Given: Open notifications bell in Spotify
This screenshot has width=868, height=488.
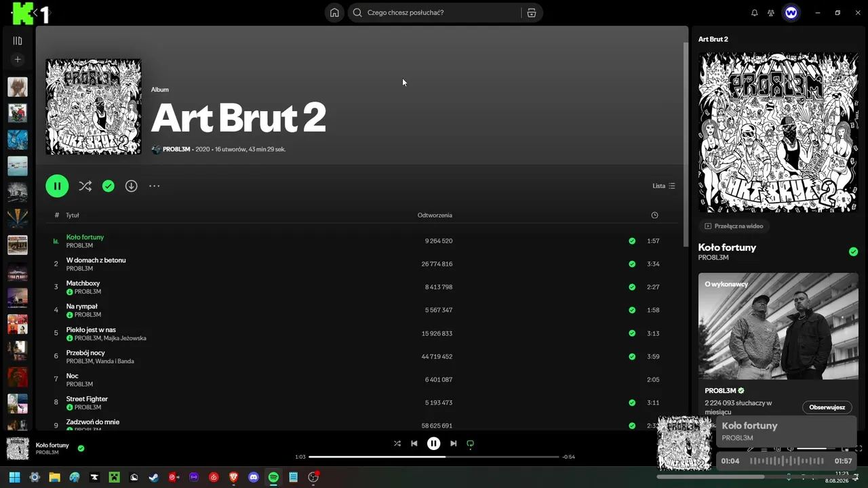Looking at the screenshot, I should (754, 12).
